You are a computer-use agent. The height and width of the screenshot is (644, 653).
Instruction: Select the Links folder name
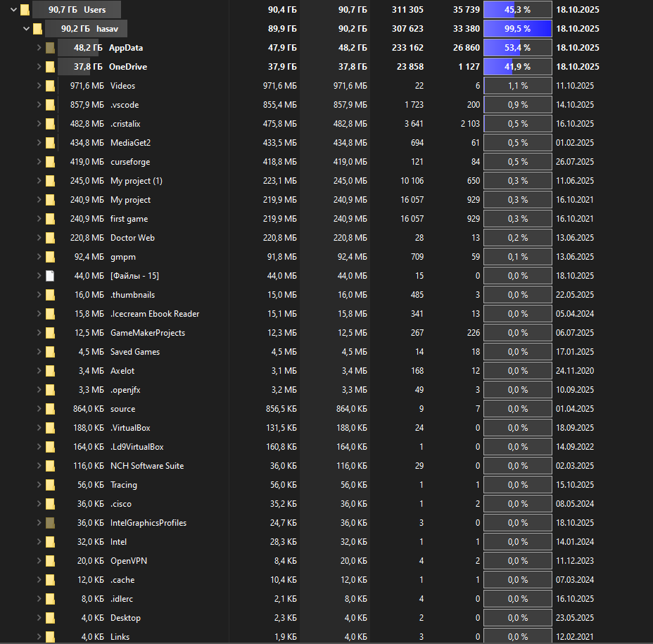pyautogui.click(x=120, y=637)
